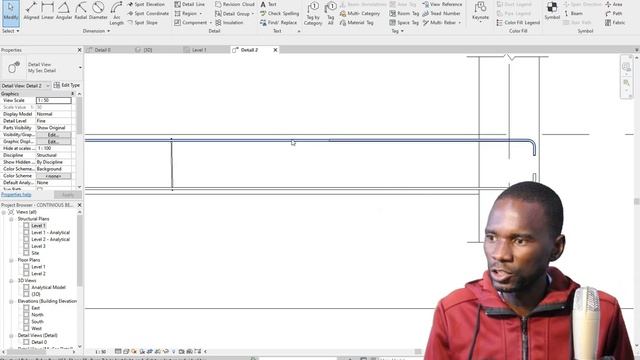Activate the Diameter dimension tool
The width and height of the screenshot is (640, 360).
(98, 11)
